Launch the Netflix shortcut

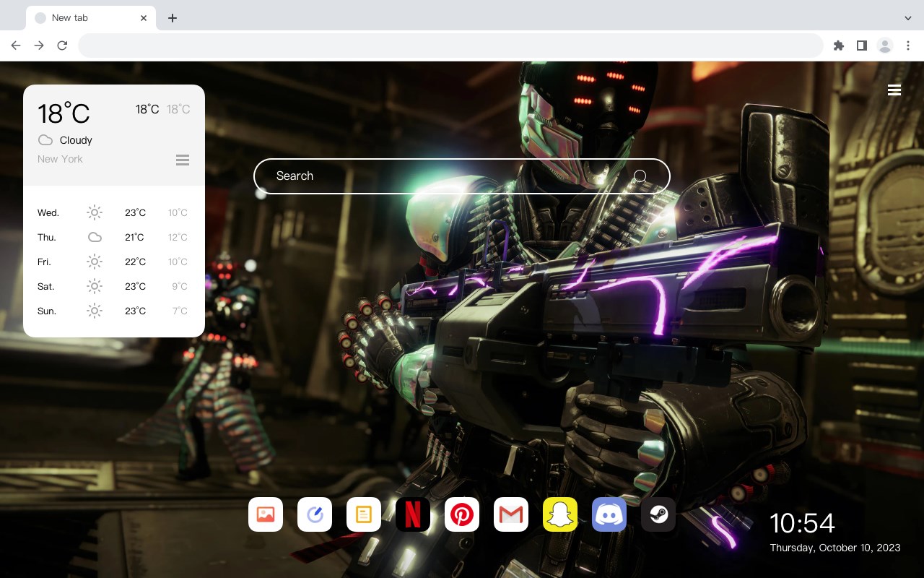click(x=413, y=514)
